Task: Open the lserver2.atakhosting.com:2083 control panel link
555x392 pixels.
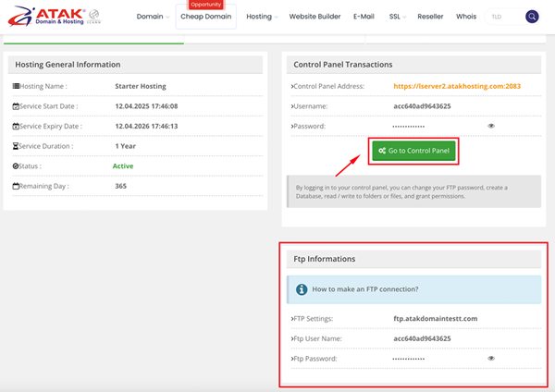Action: pyautogui.click(x=457, y=86)
